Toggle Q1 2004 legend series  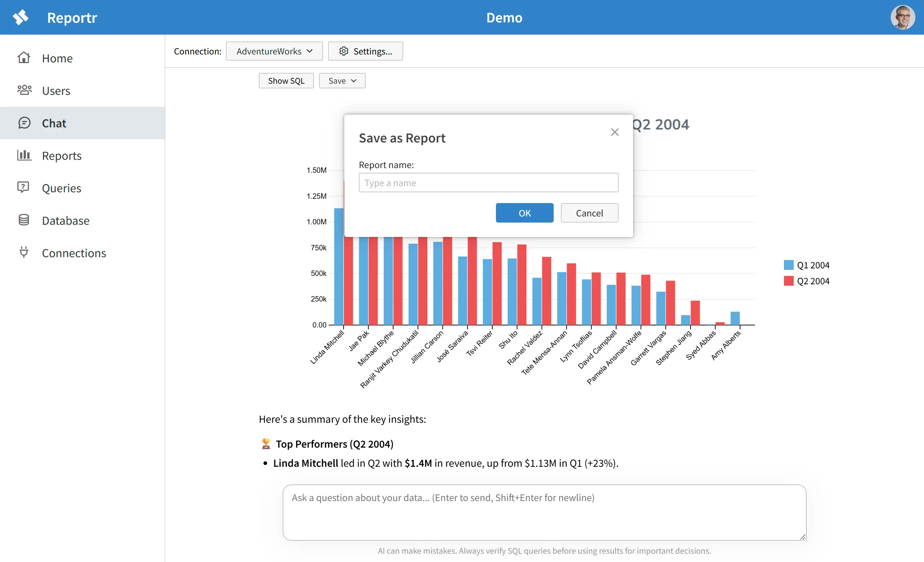pos(806,265)
